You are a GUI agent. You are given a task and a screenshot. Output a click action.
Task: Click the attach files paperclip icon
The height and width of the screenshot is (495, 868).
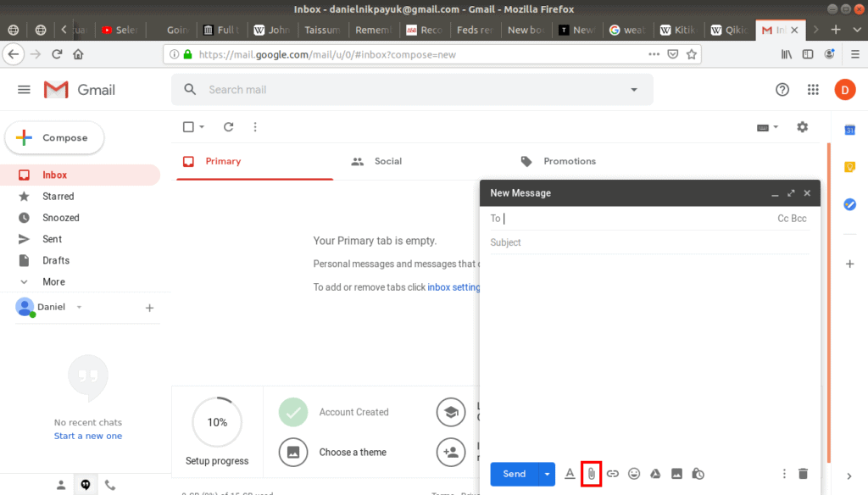(591, 474)
